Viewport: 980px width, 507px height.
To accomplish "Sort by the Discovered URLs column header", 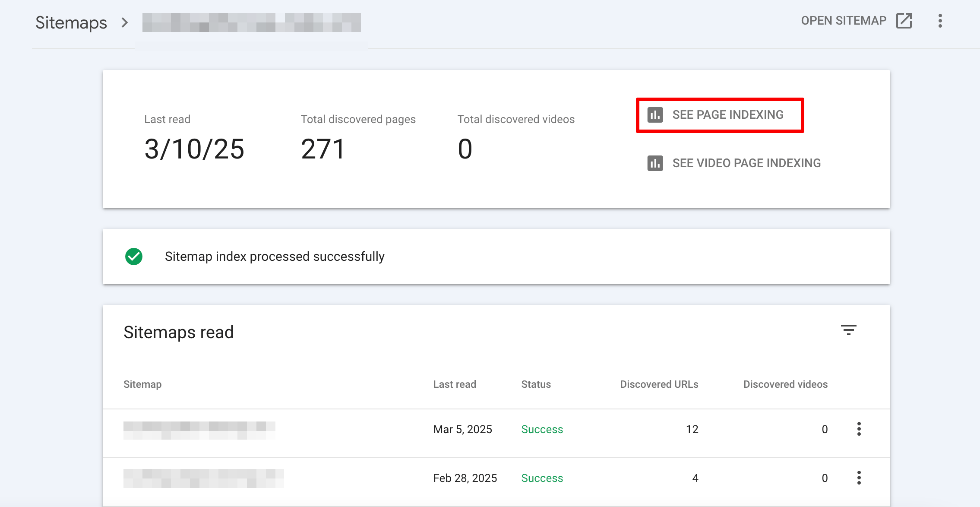I will pos(659,384).
